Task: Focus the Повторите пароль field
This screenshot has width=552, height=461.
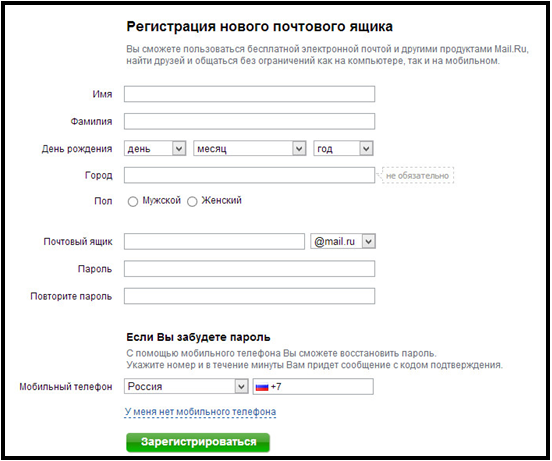Action: 249,296
